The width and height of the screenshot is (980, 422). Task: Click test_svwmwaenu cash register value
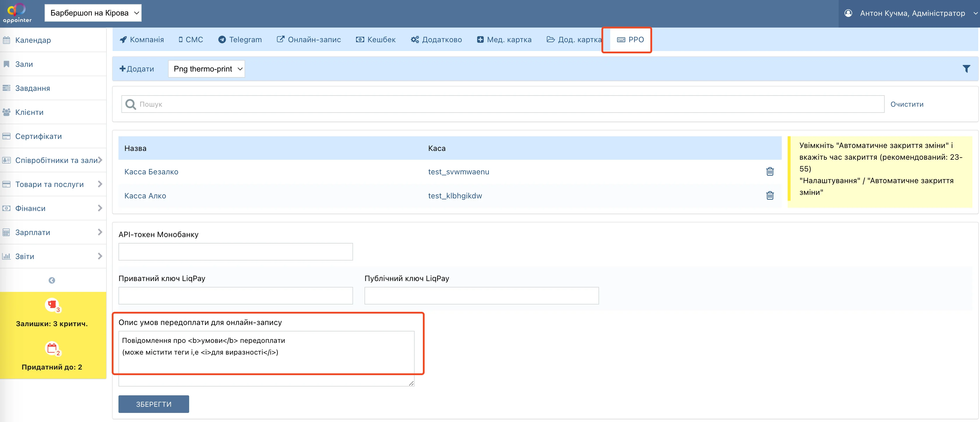pyautogui.click(x=458, y=171)
